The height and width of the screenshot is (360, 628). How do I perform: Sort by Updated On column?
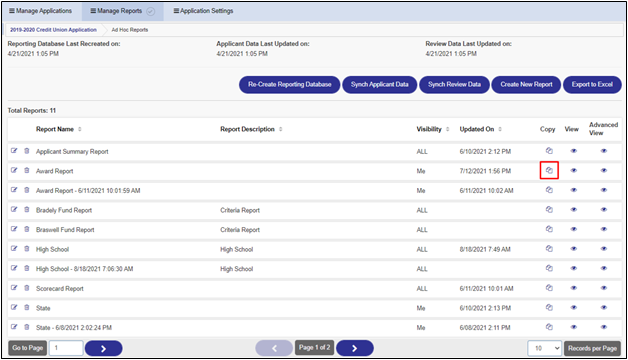[x=500, y=129]
